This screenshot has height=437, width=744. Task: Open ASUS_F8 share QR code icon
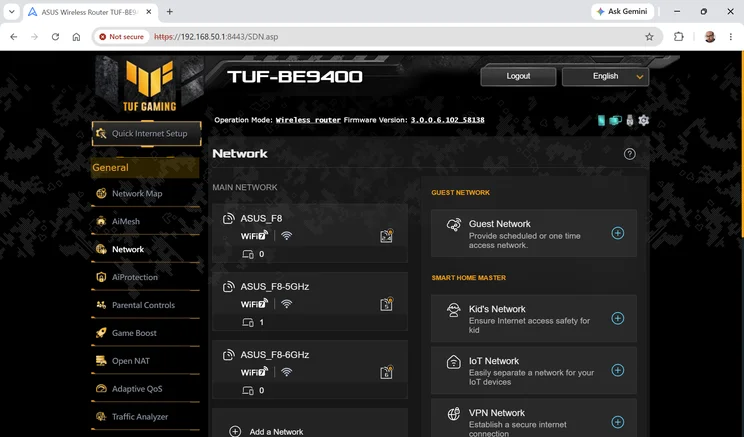click(x=386, y=236)
